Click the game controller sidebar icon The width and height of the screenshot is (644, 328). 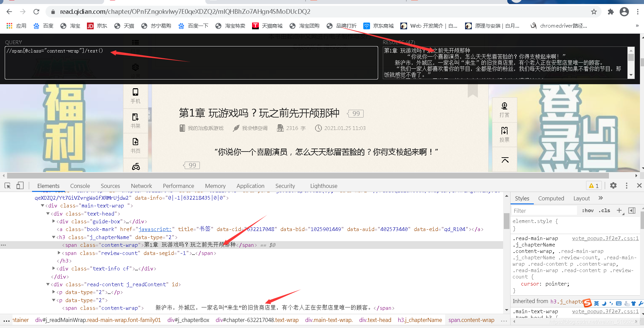click(x=136, y=167)
